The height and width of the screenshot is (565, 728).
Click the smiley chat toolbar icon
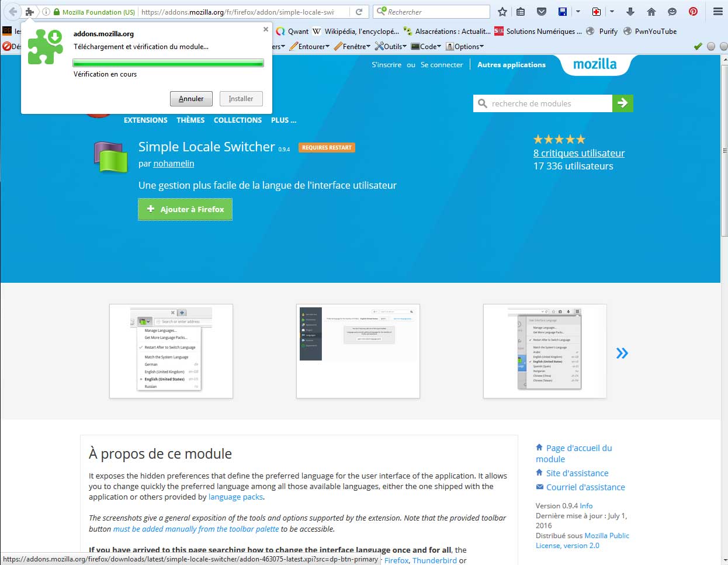(672, 12)
